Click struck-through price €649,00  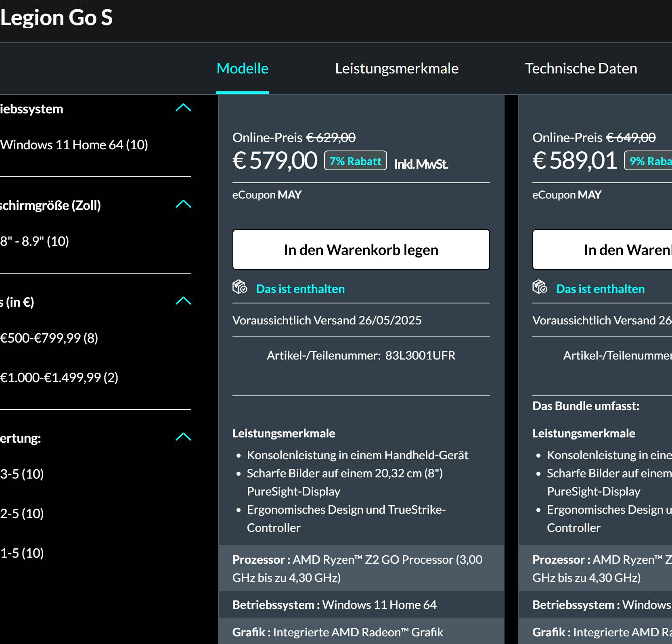coord(631,138)
